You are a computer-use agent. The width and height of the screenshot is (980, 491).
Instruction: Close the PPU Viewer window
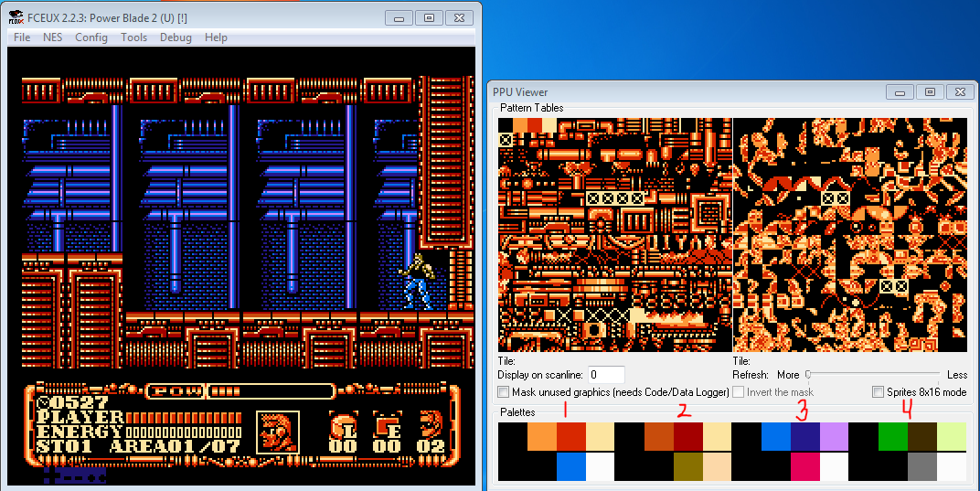coord(960,92)
